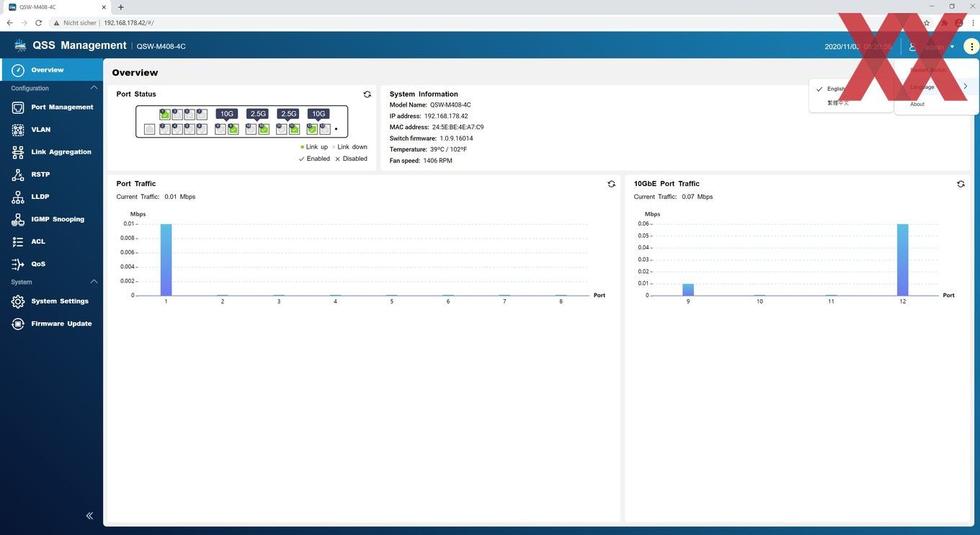Click the port 1 traffic bar
The image size is (980, 535).
point(166,260)
